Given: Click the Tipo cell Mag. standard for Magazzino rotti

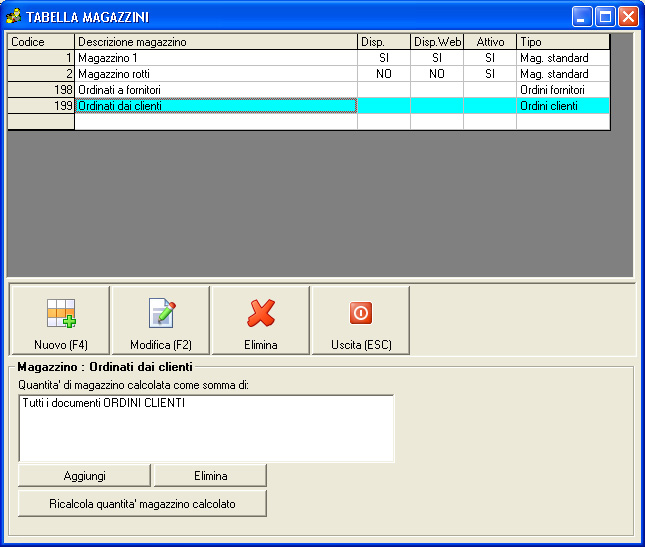Looking at the screenshot, I should point(563,74).
